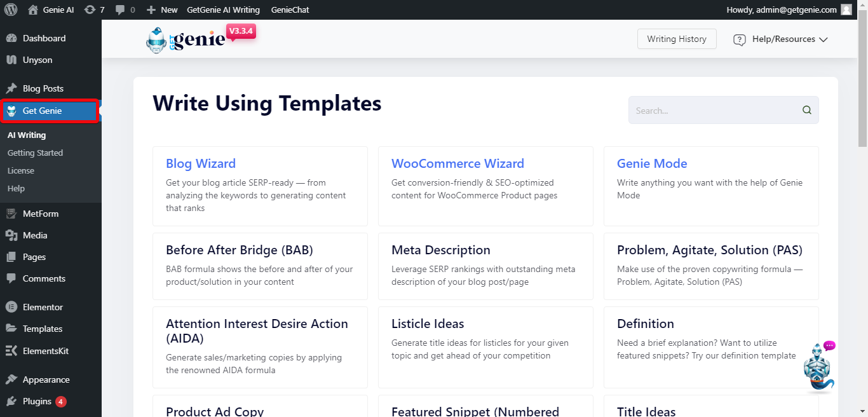Open the Listicle Ideas template
This screenshot has height=417, width=868.
485,347
